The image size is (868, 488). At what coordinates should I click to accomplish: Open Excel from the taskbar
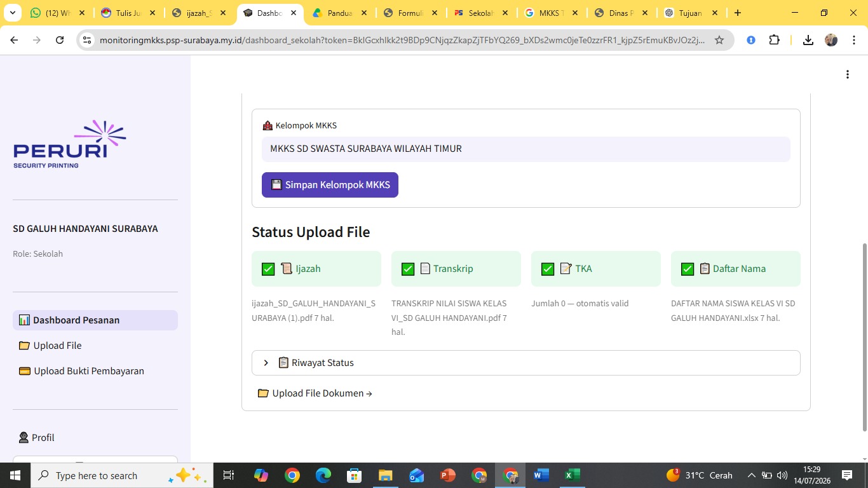pyautogui.click(x=572, y=475)
